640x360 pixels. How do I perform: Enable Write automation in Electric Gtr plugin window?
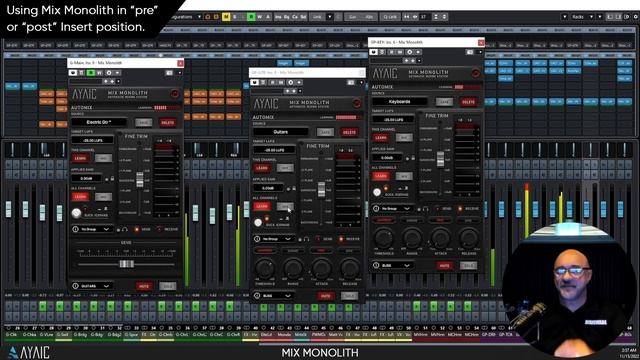[99, 73]
